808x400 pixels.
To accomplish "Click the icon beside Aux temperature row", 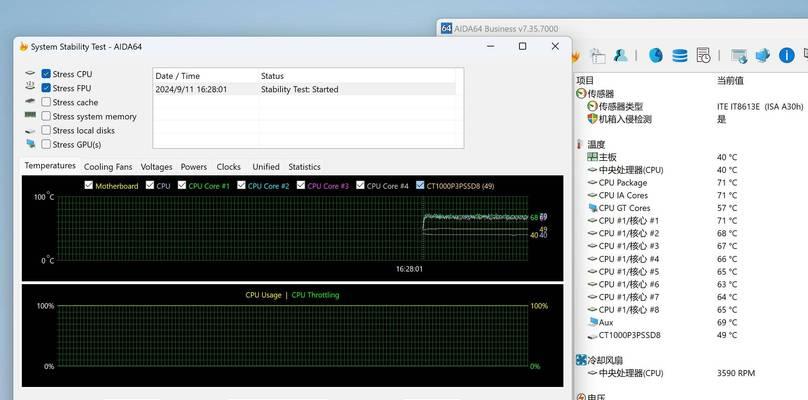I will (x=593, y=322).
